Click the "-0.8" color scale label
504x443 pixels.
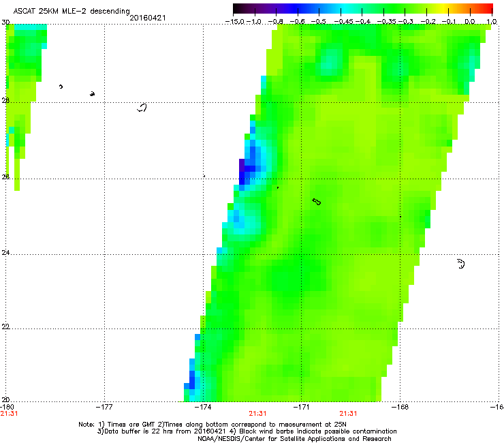[x=275, y=22]
